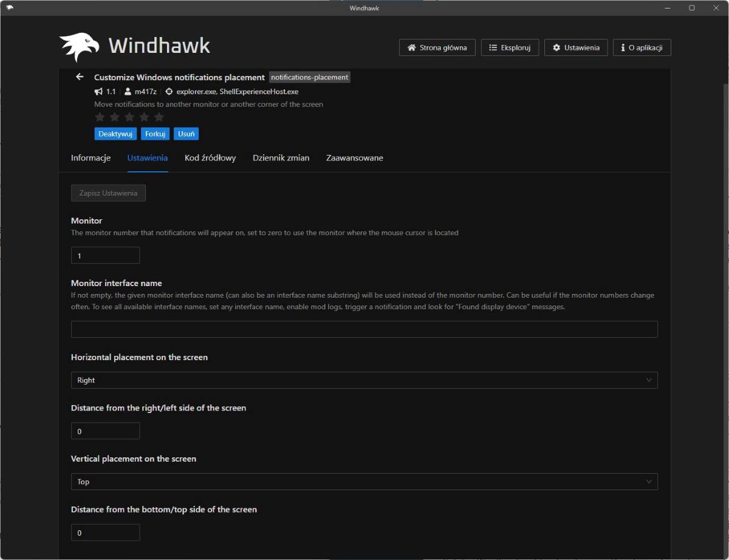Open Ustawienia from the top bar
Screen dimensions: 729x560
(576, 47)
